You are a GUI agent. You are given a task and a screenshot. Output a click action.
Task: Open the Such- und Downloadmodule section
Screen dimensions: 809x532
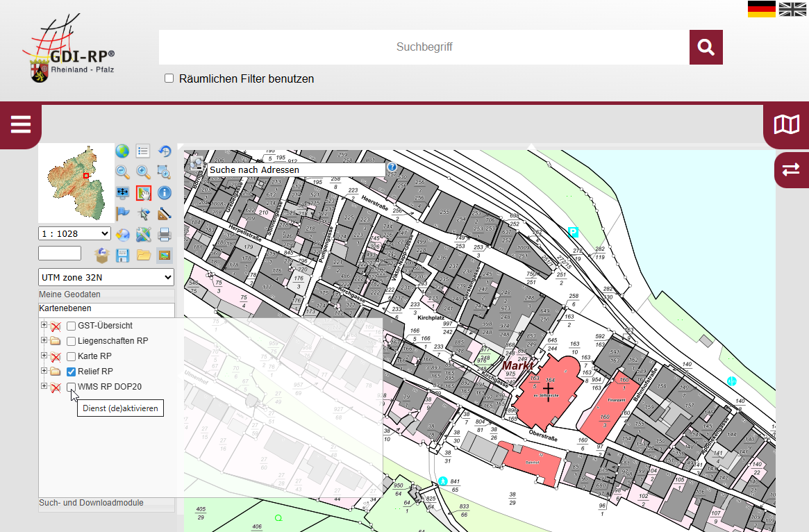pyautogui.click(x=91, y=503)
